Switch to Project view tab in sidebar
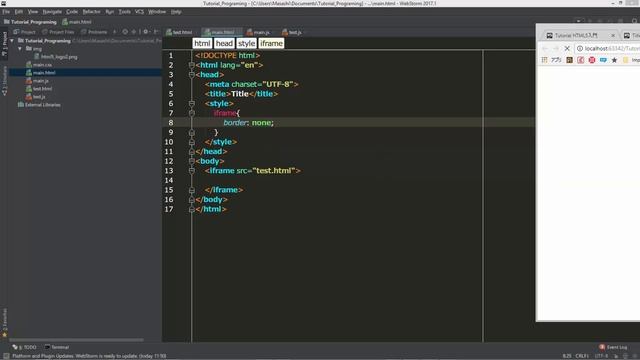The height and width of the screenshot is (360, 640). [x=24, y=32]
